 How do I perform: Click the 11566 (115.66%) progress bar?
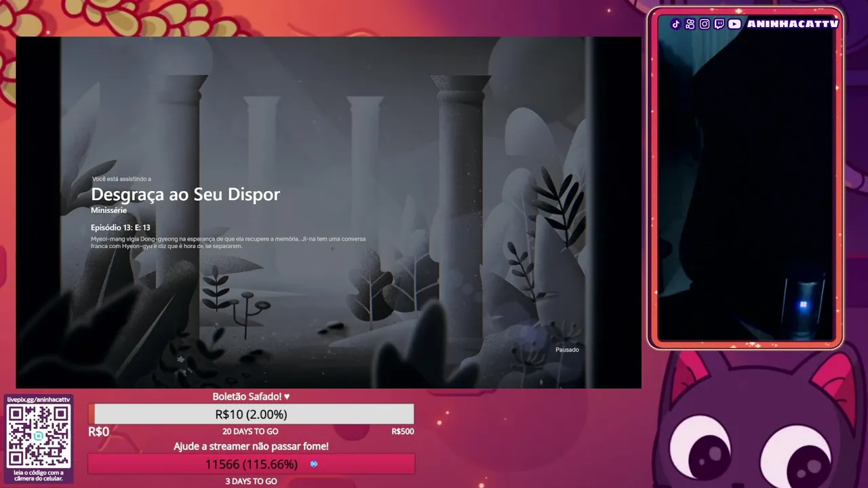point(251,464)
